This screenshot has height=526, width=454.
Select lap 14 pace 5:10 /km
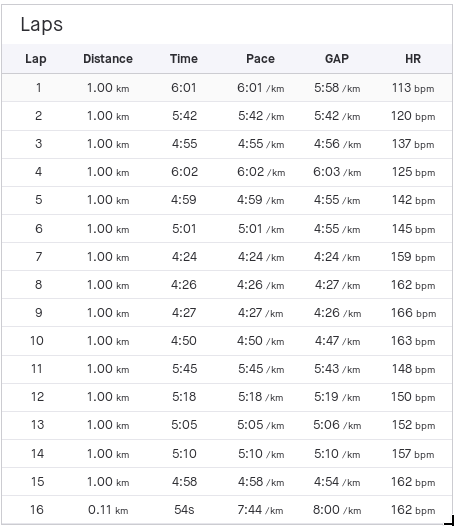point(261,454)
